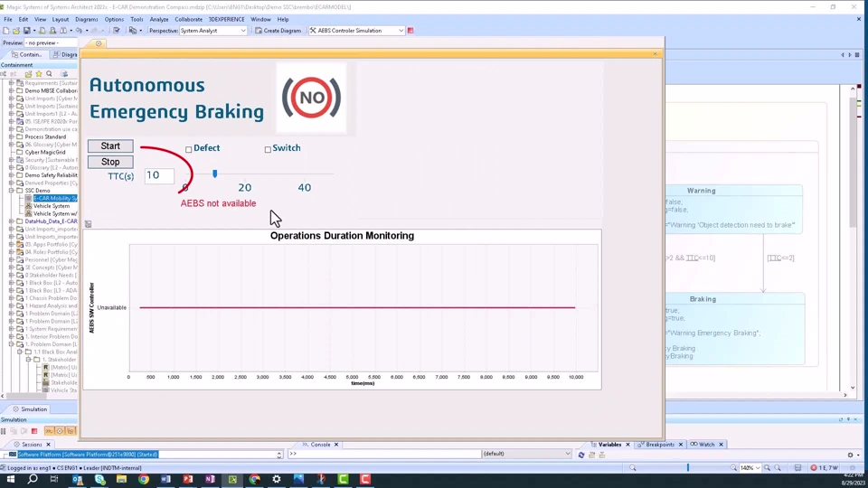
Task: Open the Windows Start menu
Action: coord(10,479)
